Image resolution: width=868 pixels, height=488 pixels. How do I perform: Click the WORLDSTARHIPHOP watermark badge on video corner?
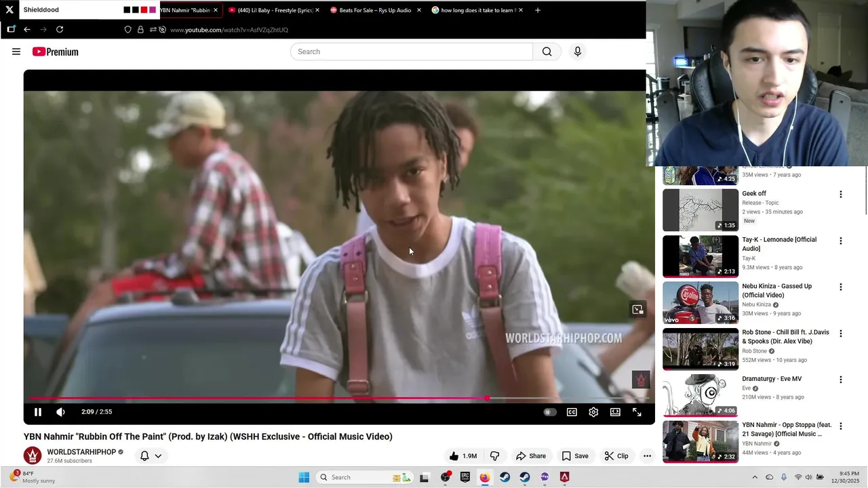(641, 380)
